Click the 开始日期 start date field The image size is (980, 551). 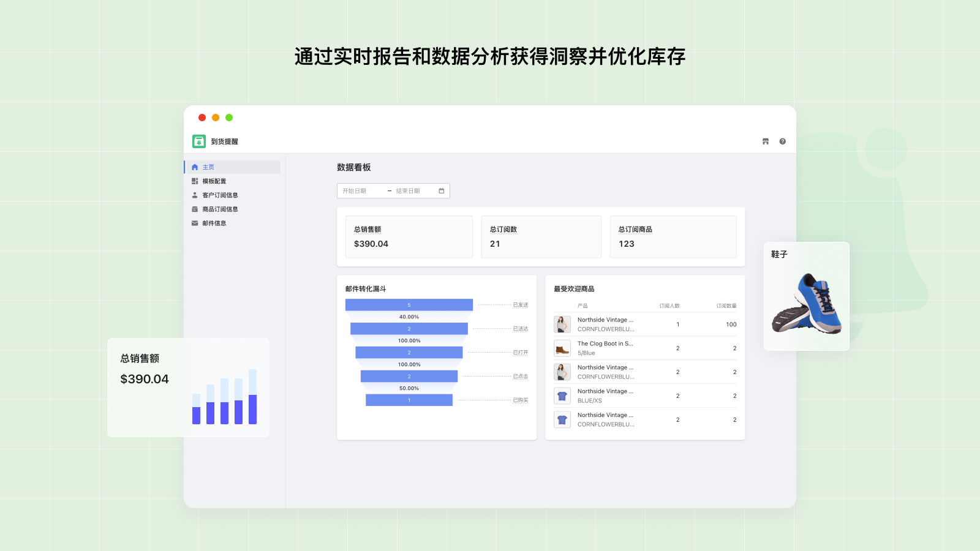coord(361,191)
